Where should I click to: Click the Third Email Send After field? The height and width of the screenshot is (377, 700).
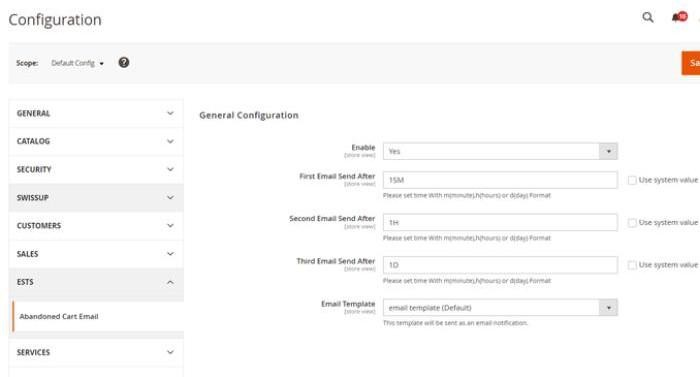coord(500,265)
